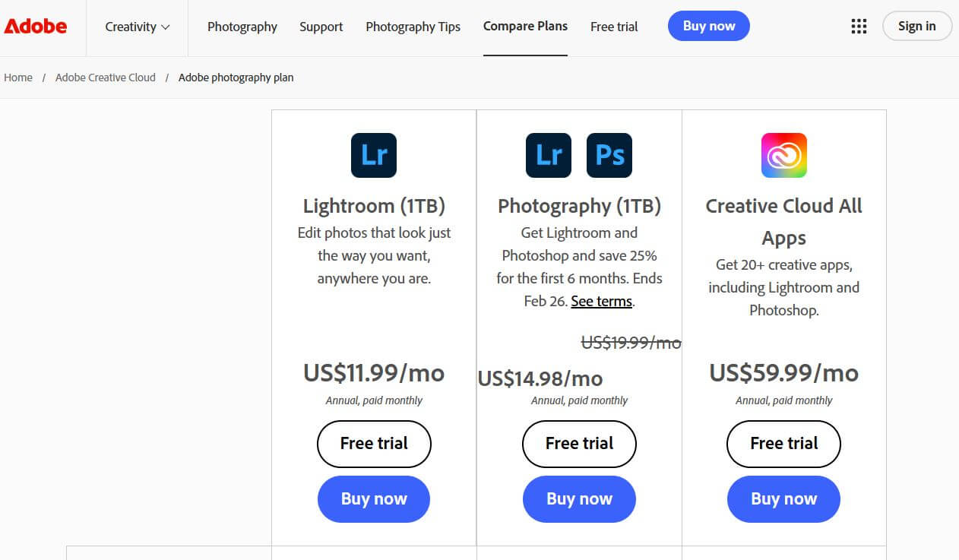Click the Photoshop icon in the Photography plan
The image size is (959, 560).
[609, 155]
